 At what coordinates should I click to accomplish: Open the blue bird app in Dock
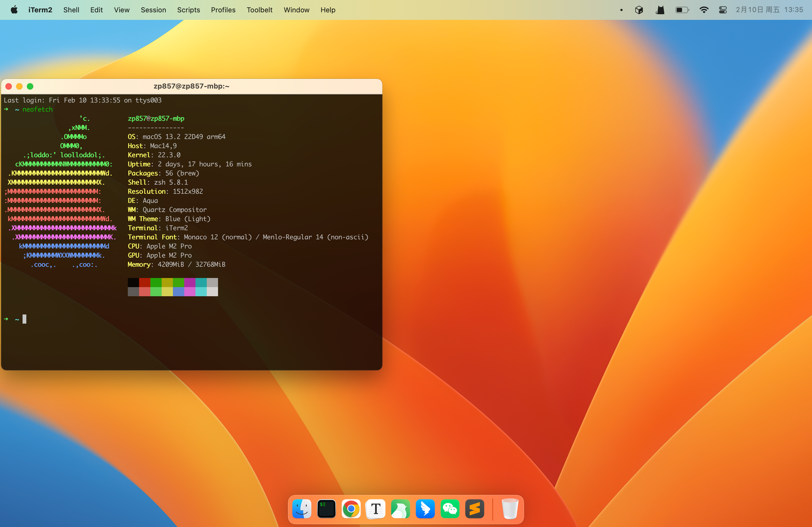425,509
